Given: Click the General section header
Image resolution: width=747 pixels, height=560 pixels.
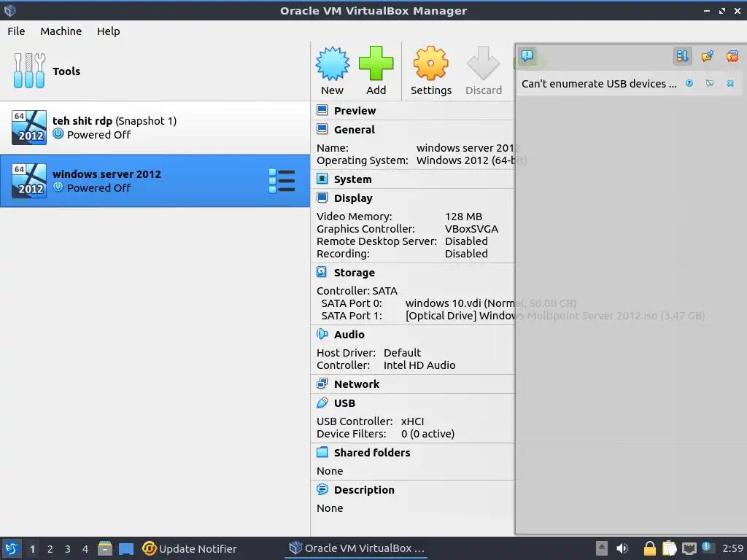Looking at the screenshot, I should click(x=354, y=130).
